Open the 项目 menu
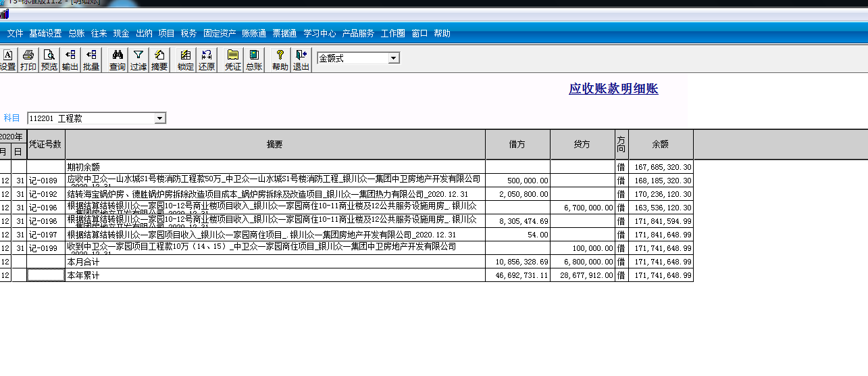 point(166,33)
